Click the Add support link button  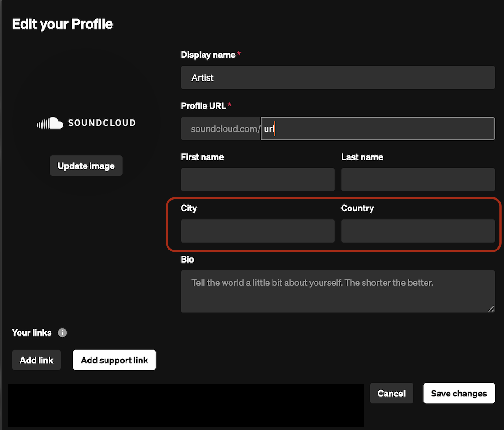[x=114, y=360]
